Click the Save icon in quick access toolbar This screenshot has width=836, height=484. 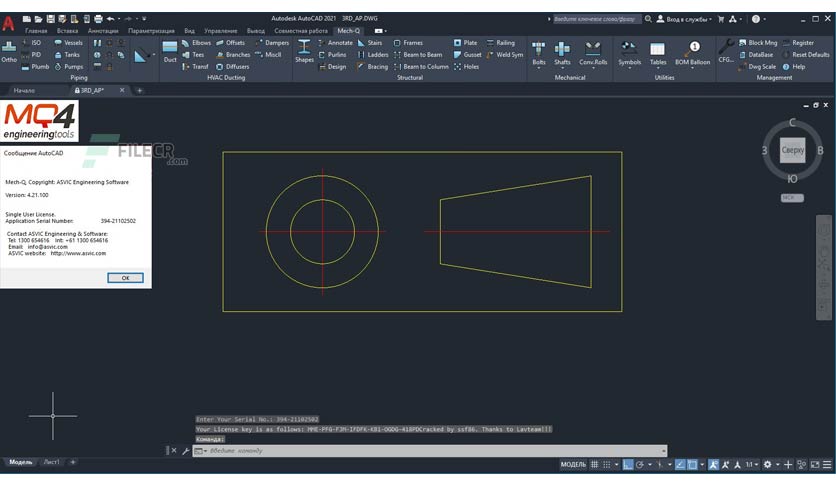(x=50, y=19)
